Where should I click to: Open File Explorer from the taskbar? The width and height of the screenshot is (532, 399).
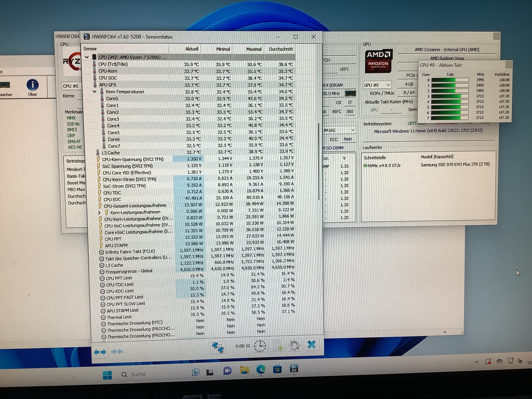(244, 370)
